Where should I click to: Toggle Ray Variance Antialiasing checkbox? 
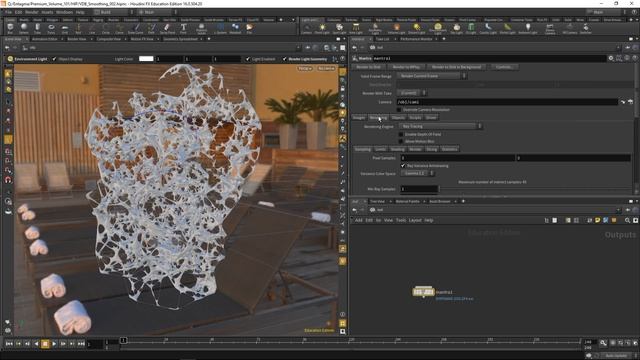click(403, 166)
